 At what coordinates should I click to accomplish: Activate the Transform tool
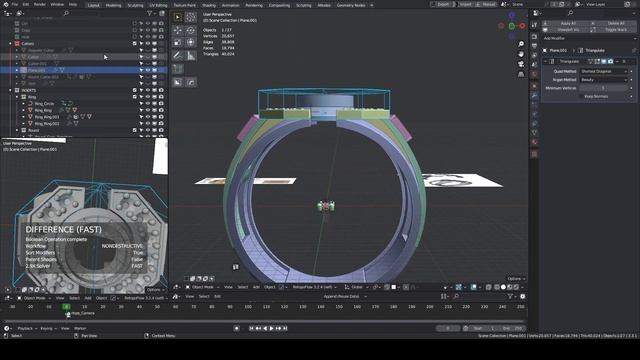(x=191, y=42)
